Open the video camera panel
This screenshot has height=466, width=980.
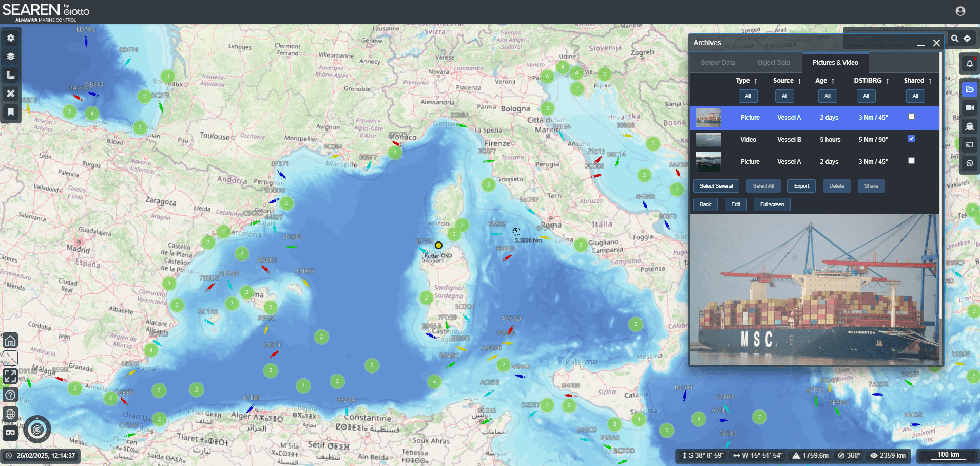click(969, 108)
